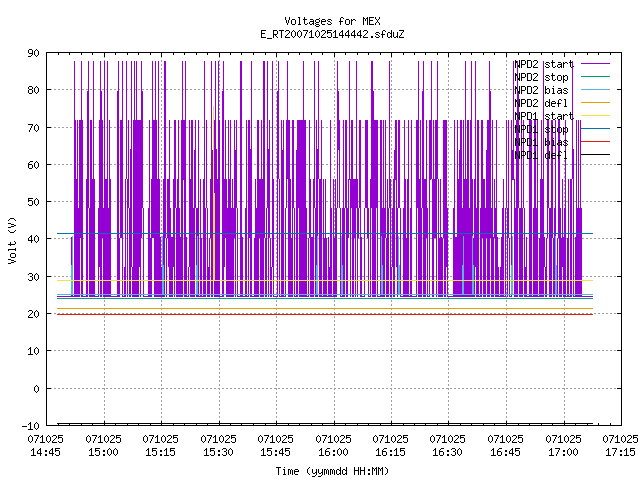Click the x-axis tick label 17:00

tap(563, 452)
